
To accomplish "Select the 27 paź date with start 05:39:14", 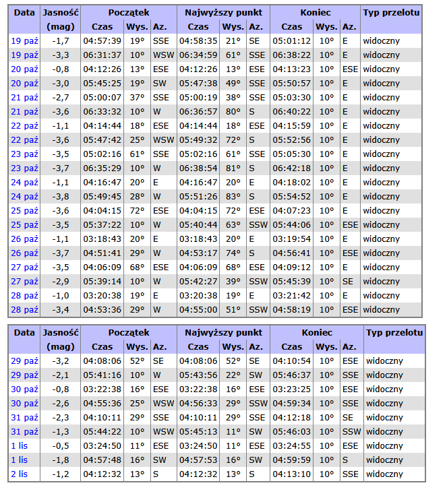I will click(24, 281).
